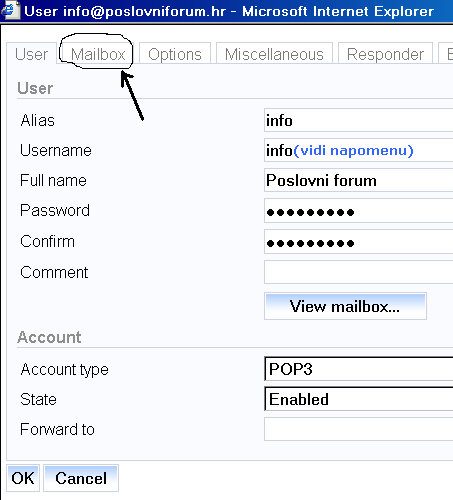Open the Mailbox tab
Screen dimensions: 453x500
tap(98, 54)
